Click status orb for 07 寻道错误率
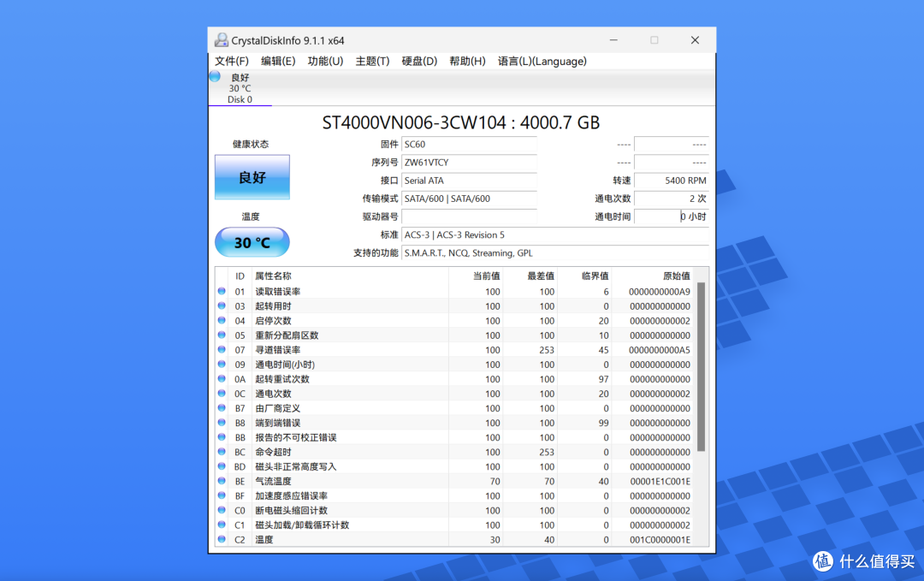This screenshot has width=924, height=581. tap(222, 349)
